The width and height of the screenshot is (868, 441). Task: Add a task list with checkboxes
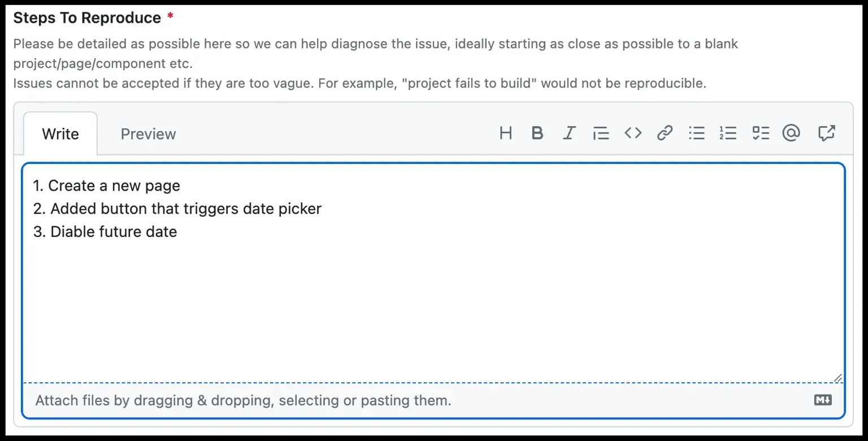point(761,133)
